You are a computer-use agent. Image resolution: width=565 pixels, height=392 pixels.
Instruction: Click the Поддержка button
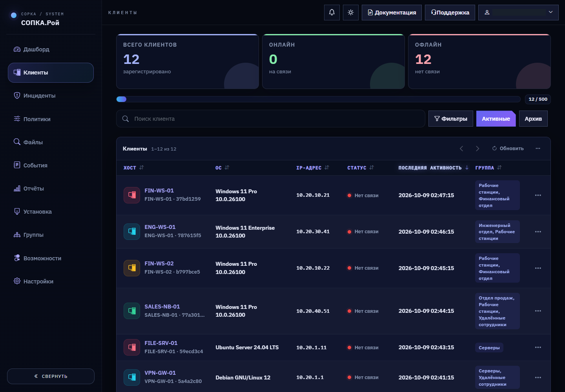coord(450,13)
